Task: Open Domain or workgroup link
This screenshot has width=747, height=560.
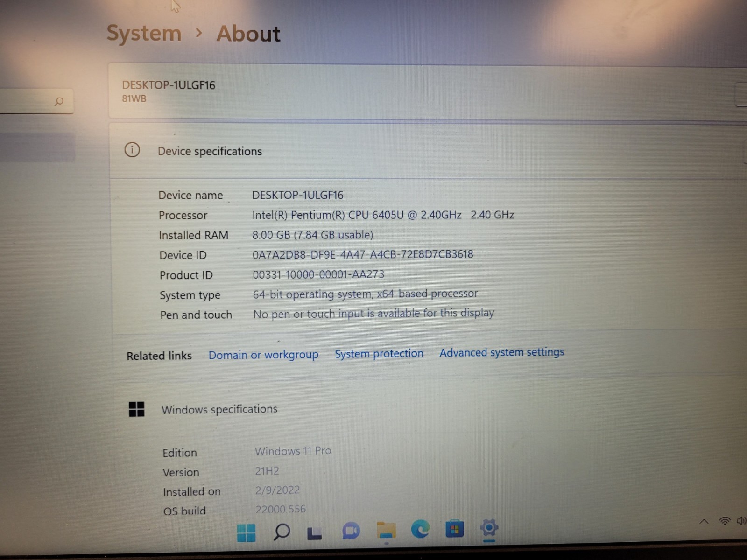Action: (263, 355)
